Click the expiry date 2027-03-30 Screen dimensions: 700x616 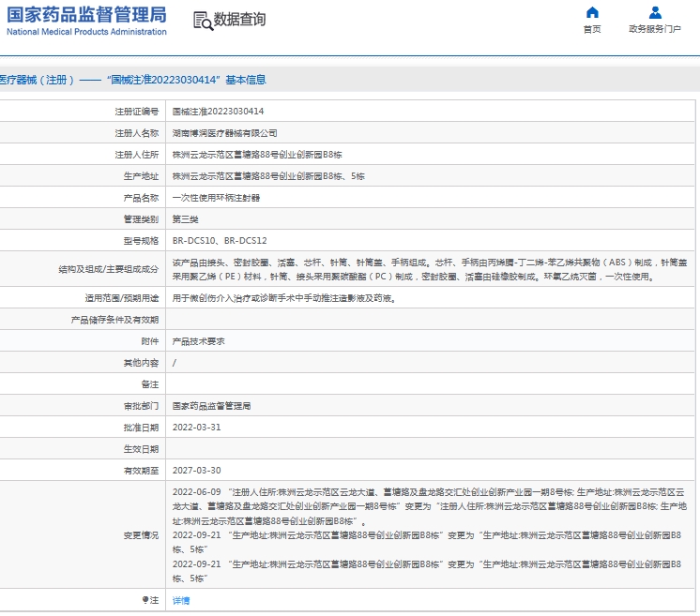[x=197, y=471]
